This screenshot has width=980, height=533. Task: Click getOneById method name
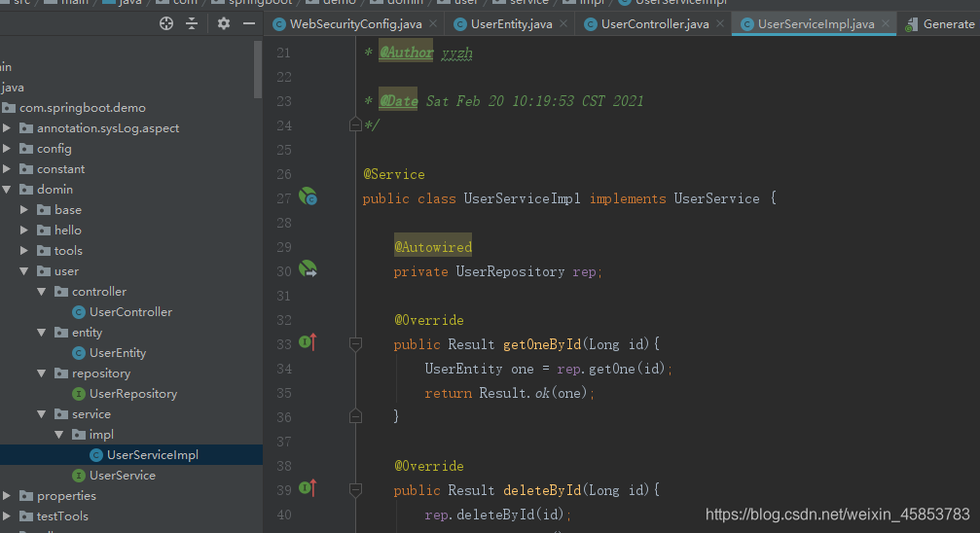(542, 344)
